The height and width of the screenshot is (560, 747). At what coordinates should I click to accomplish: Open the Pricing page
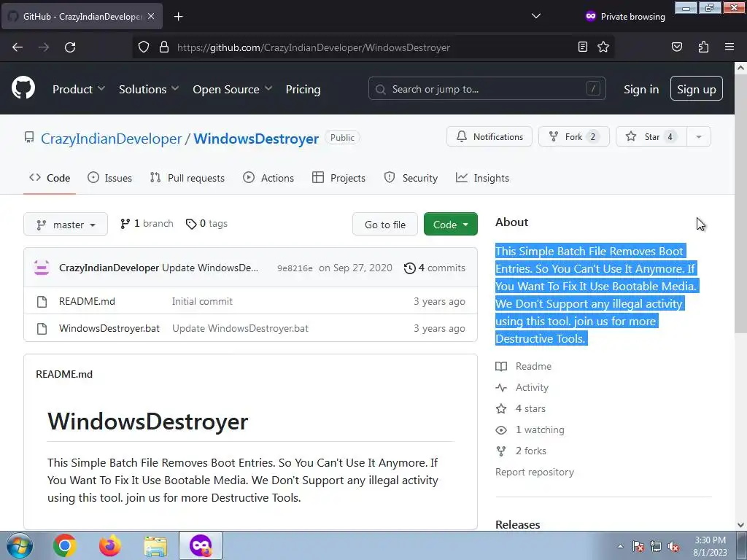coord(303,89)
